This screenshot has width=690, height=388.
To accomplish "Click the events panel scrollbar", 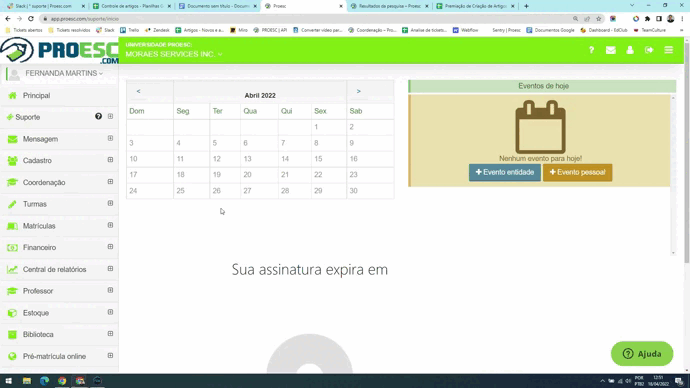I will pyautogui.click(x=673, y=175).
